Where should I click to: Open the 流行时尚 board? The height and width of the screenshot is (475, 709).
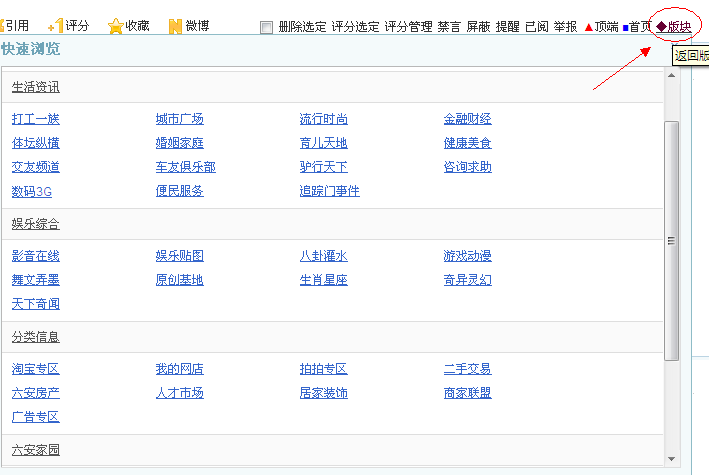point(323,119)
